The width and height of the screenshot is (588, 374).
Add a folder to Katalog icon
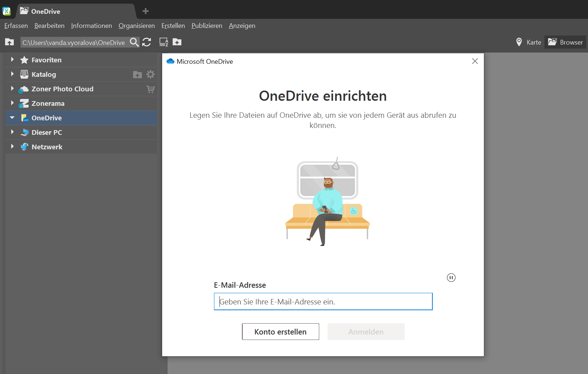pyautogui.click(x=137, y=75)
